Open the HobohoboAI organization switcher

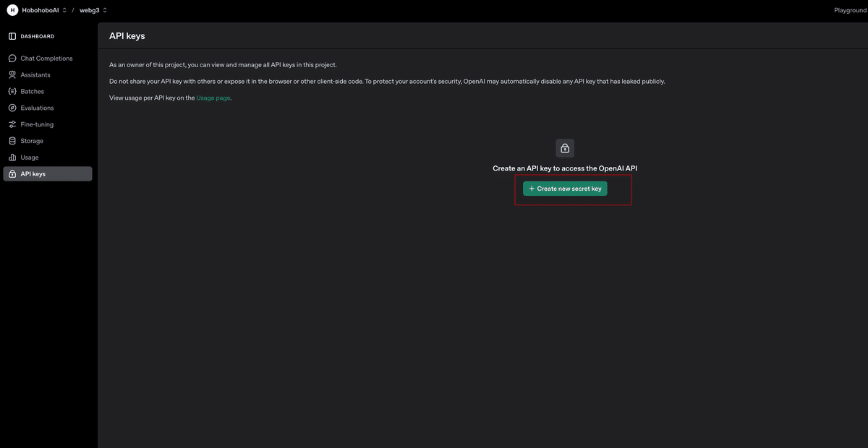pyautogui.click(x=44, y=10)
